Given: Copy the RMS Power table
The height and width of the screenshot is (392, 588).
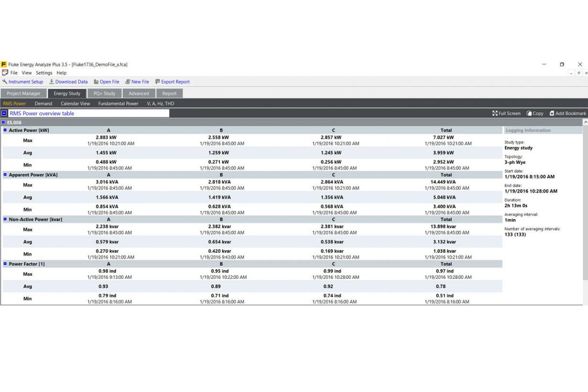Looking at the screenshot, I should (535, 113).
